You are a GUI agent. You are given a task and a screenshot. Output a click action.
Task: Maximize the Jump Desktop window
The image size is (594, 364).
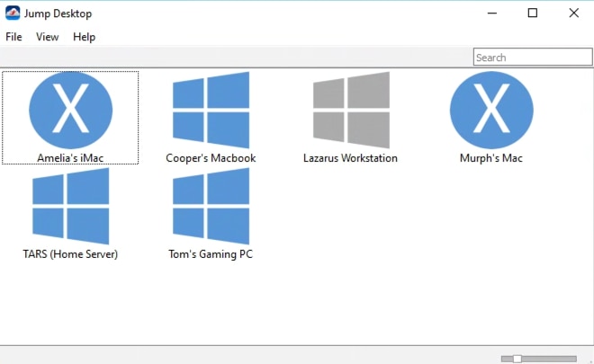pos(533,13)
